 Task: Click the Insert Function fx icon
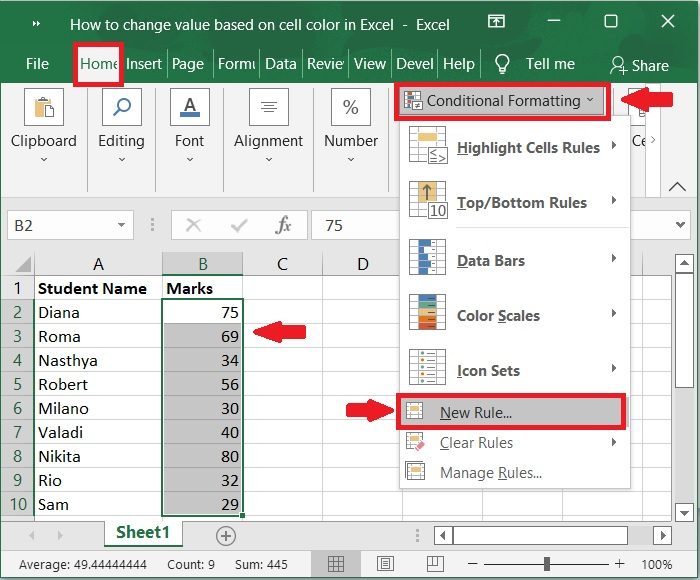pyautogui.click(x=283, y=225)
